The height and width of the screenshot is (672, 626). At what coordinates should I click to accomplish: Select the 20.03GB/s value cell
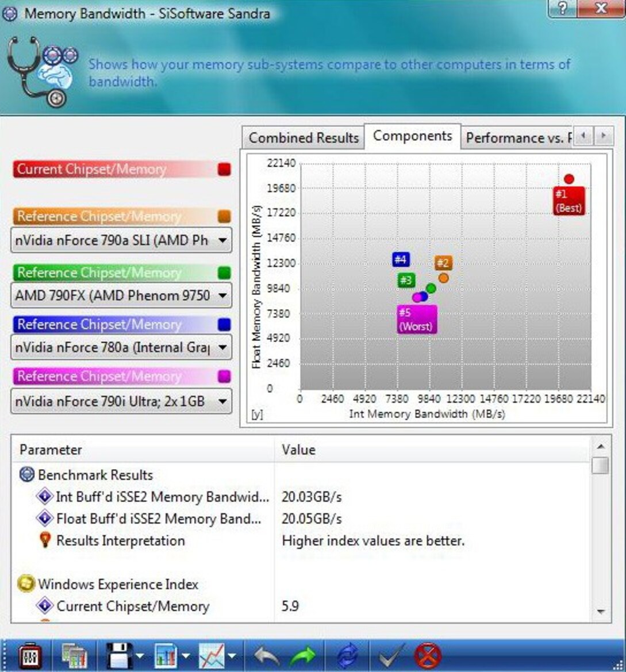pos(312,497)
